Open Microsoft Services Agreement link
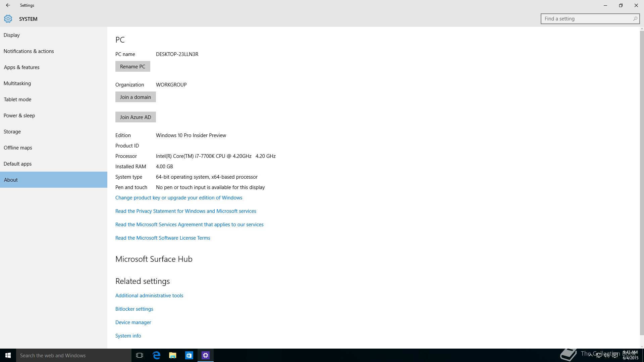The width and height of the screenshot is (644, 362). [190, 225]
